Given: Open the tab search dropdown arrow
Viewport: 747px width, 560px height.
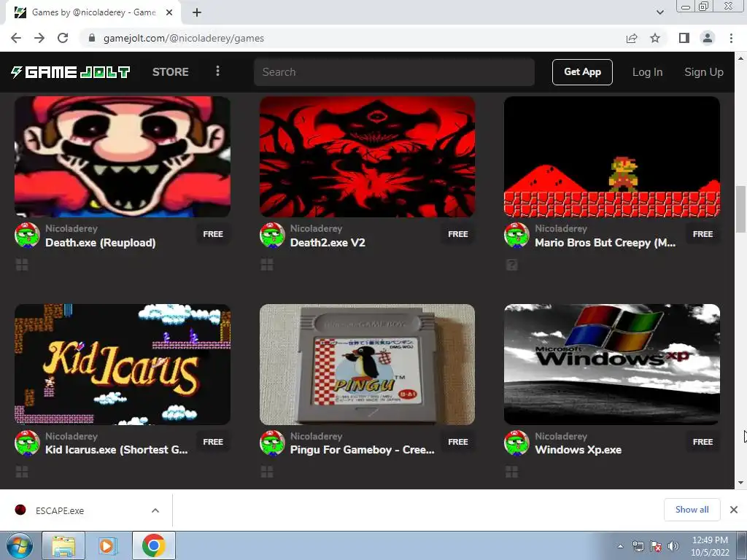Looking at the screenshot, I should (x=659, y=12).
